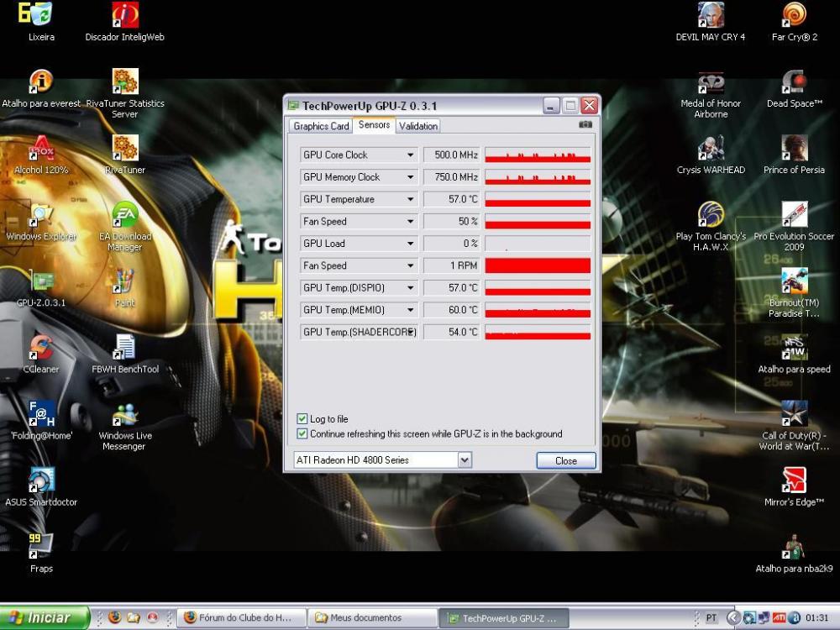Expand the GPU Core Clock sensor dropdown

(410, 155)
